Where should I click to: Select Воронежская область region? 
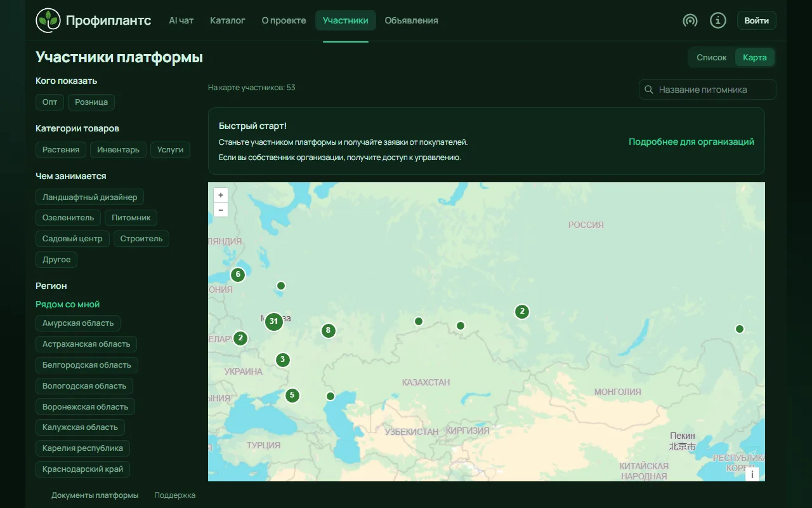tap(86, 407)
